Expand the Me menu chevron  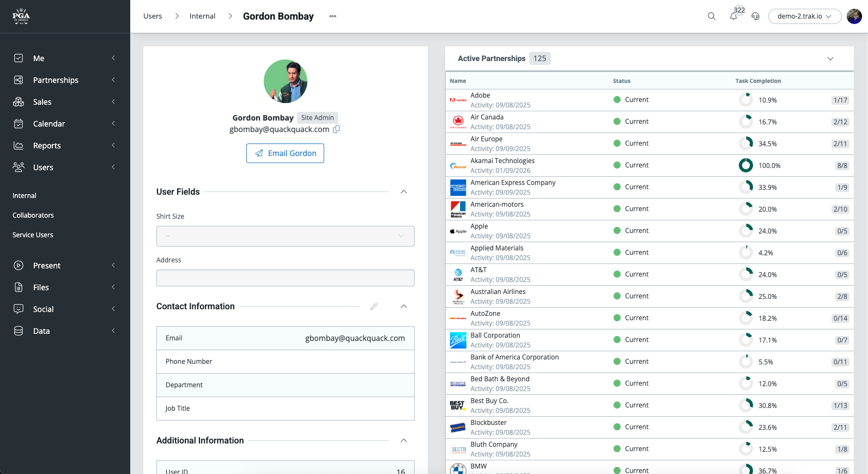pos(113,58)
